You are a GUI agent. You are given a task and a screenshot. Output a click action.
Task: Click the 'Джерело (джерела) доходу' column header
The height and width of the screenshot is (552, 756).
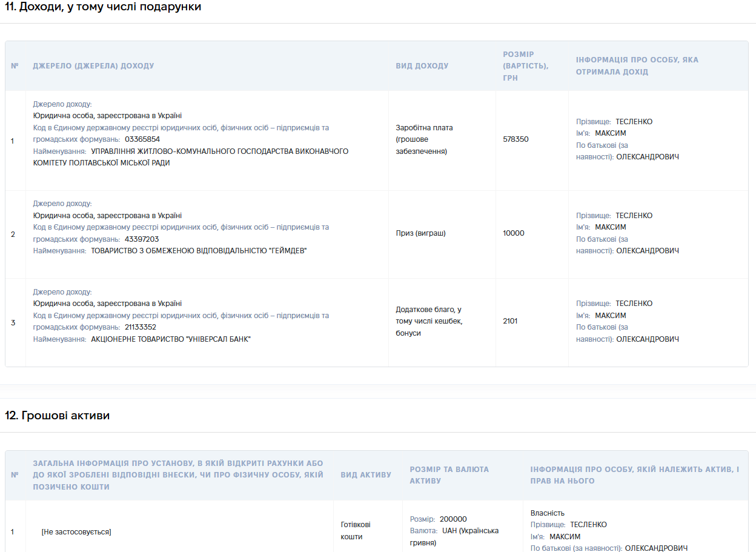coord(93,66)
